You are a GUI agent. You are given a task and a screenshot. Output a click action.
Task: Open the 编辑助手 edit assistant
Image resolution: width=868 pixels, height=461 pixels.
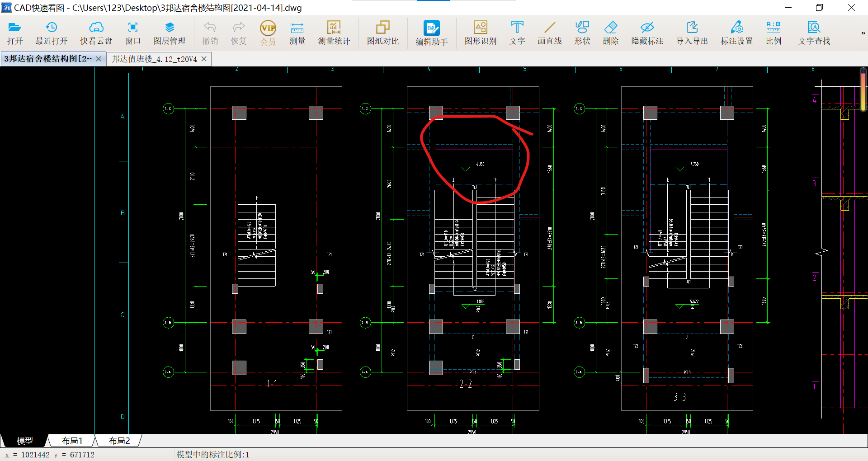pyautogui.click(x=432, y=33)
